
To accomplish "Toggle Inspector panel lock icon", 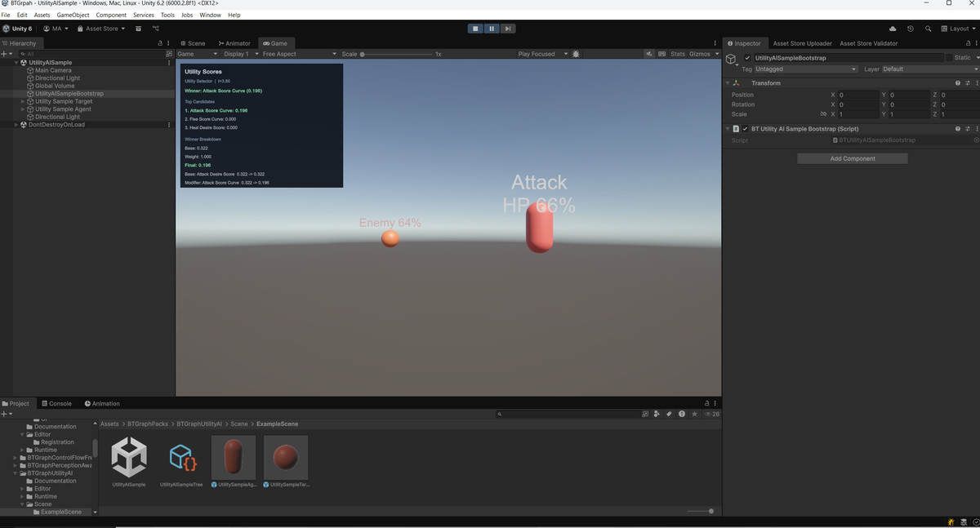I will 969,43.
